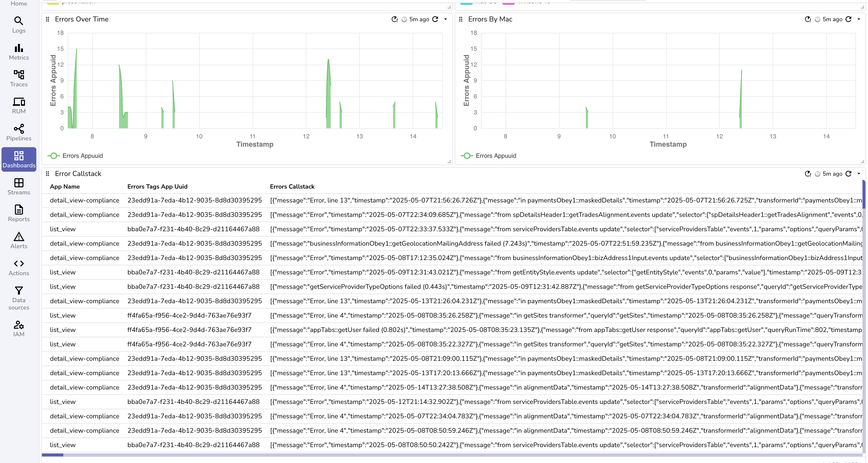Viewport: 868px width, 463px height.
Task: Refresh the Errors Over Time panel
Action: click(x=435, y=19)
